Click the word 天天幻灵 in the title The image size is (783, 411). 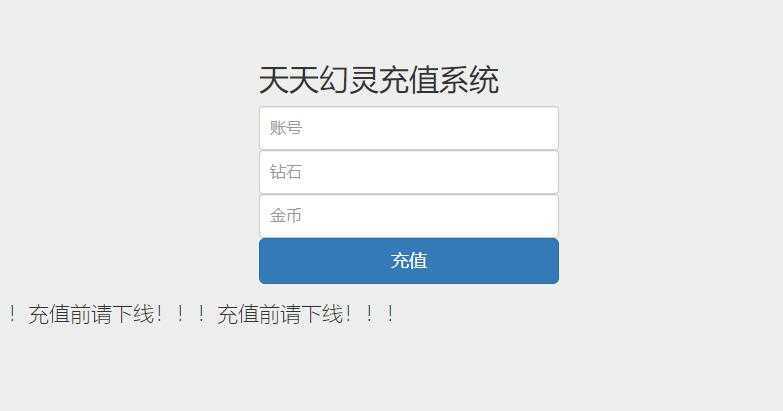tap(319, 80)
